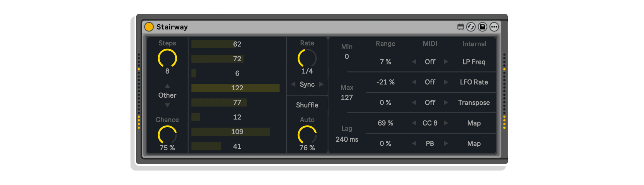Click the Internal column header
Screen dimensions: 644x185
click(x=474, y=44)
